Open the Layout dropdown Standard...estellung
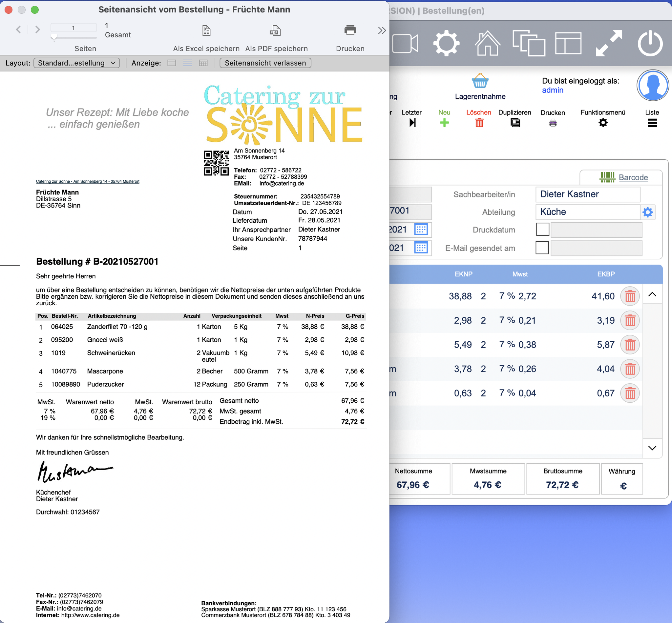 tap(77, 63)
